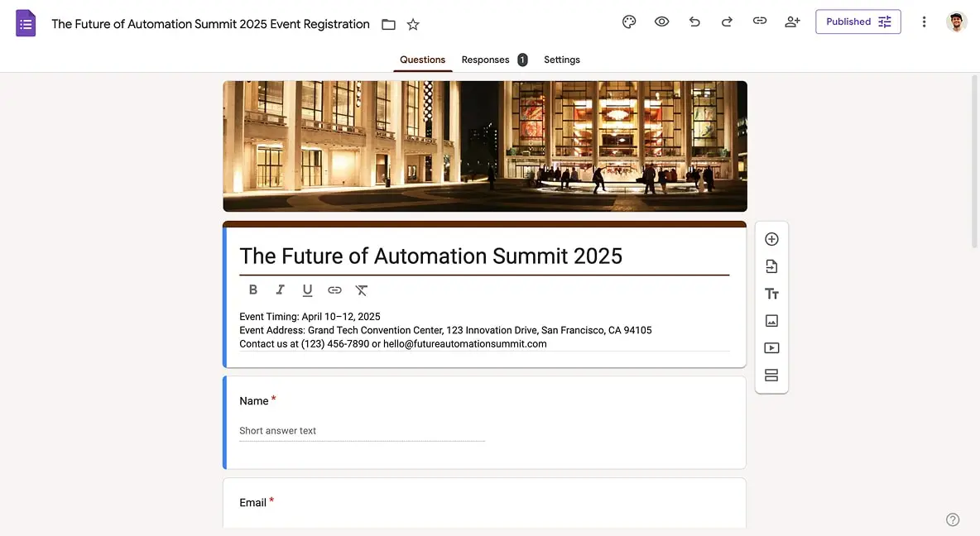This screenshot has height=536, width=980.
Task: Add a video using the sidebar icon
Action: [771, 347]
